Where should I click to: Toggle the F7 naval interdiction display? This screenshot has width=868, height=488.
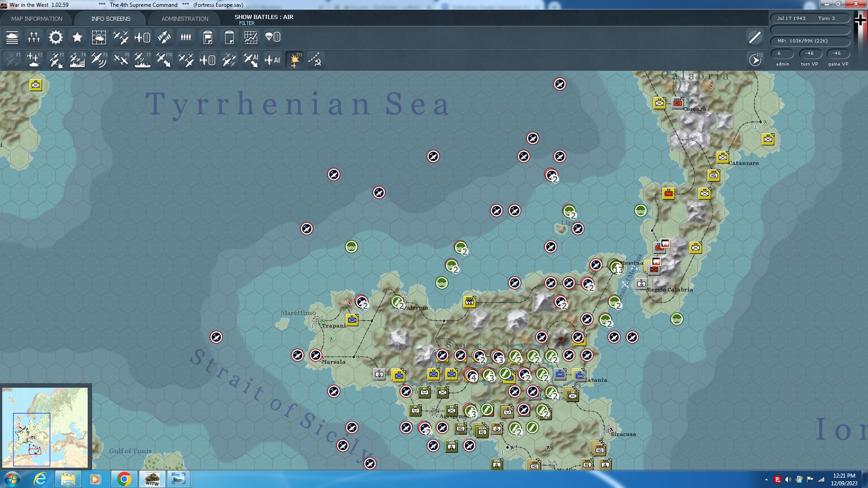pos(142,59)
